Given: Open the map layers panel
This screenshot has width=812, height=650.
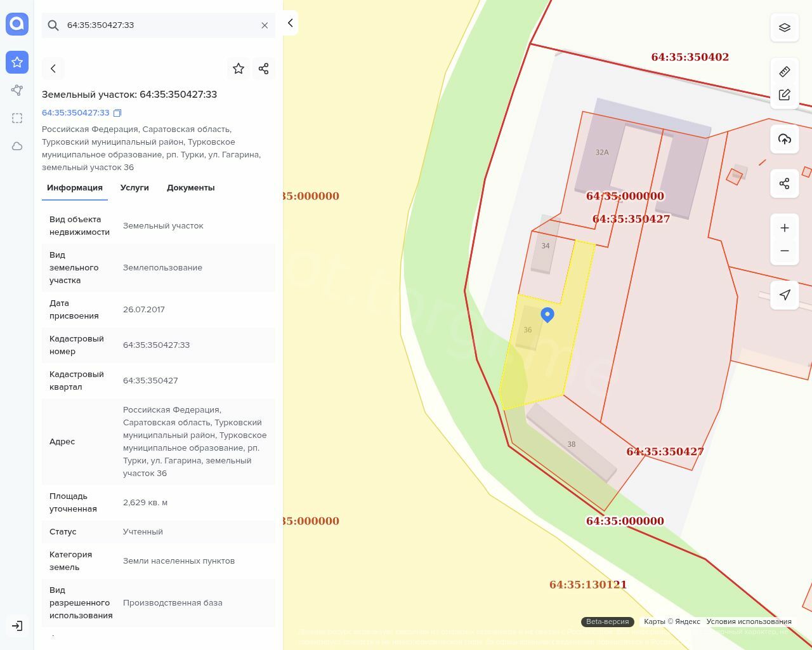Looking at the screenshot, I should coord(785,28).
